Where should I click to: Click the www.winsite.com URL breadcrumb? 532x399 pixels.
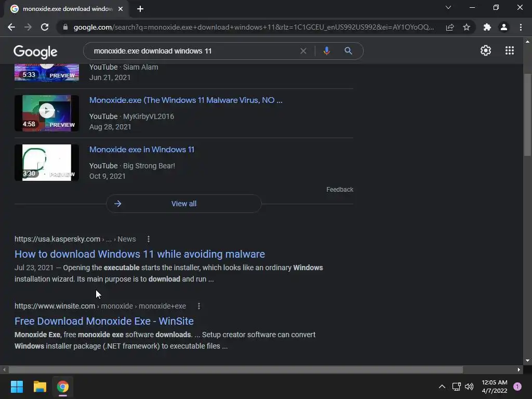coord(100,306)
